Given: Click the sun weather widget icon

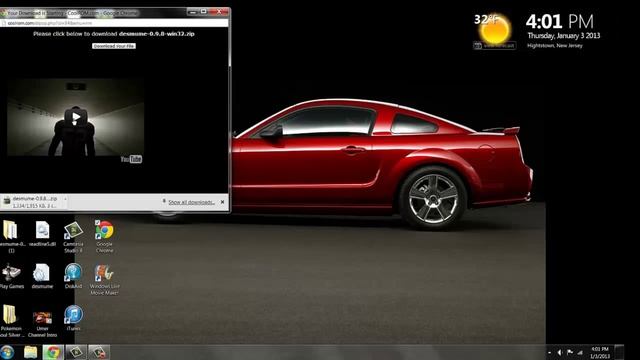Looking at the screenshot, I should [x=495, y=30].
